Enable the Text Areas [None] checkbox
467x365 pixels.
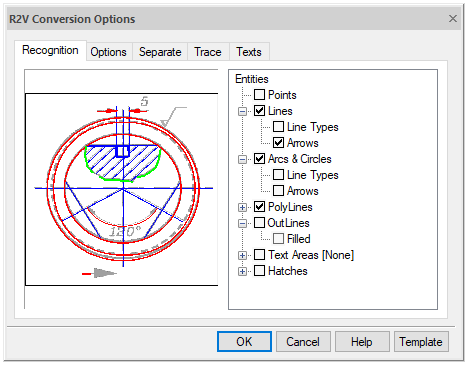(259, 255)
